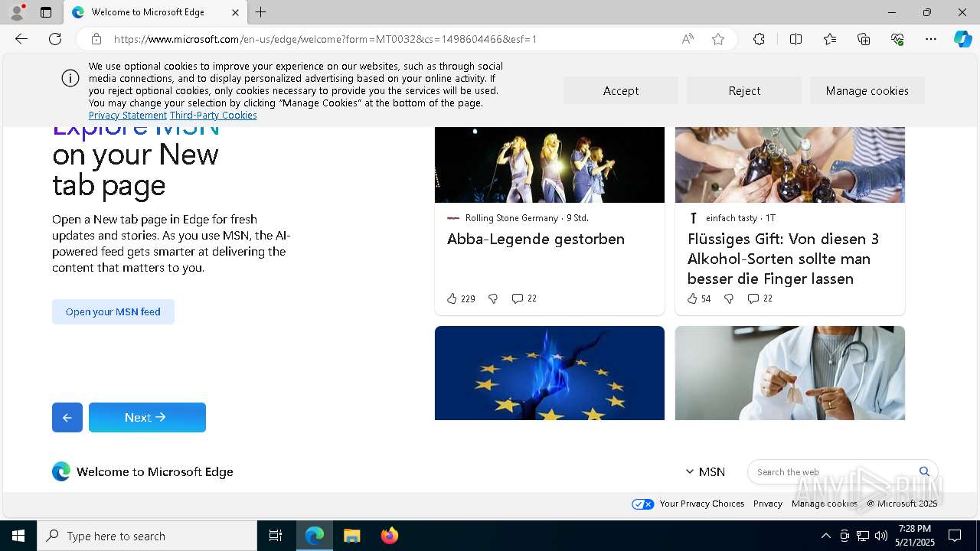Open the Extensions puzzle icon
Viewport: 980px width, 551px height.
759,39
